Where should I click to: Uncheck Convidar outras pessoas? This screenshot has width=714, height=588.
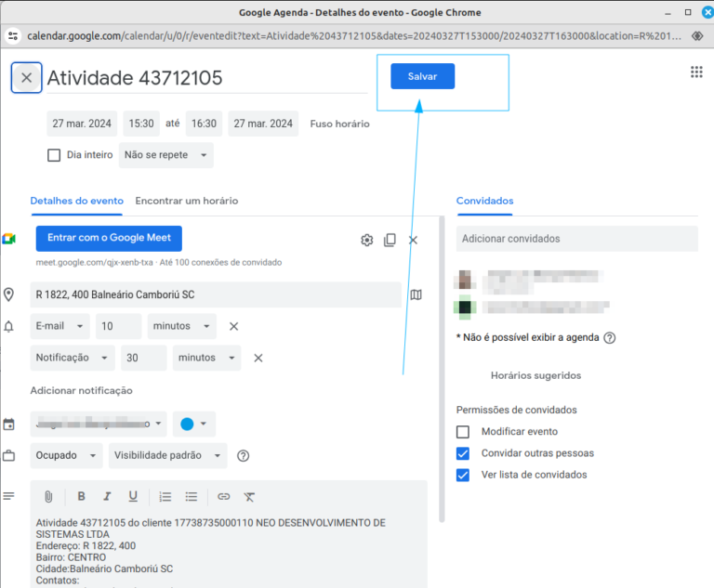463,453
